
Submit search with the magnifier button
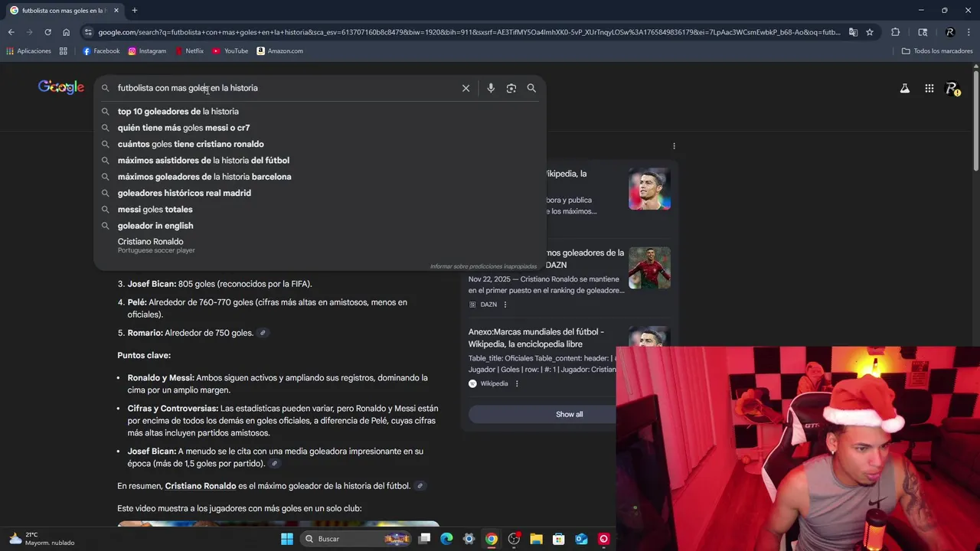pos(531,88)
